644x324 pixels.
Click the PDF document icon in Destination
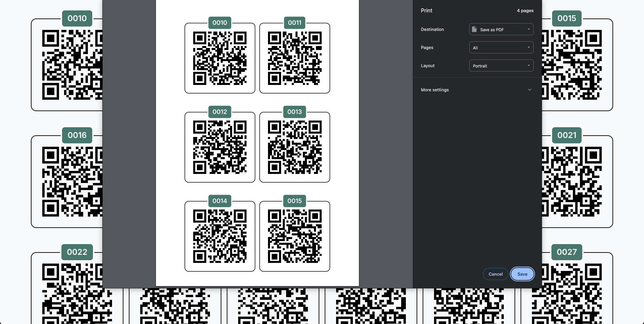click(474, 30)
